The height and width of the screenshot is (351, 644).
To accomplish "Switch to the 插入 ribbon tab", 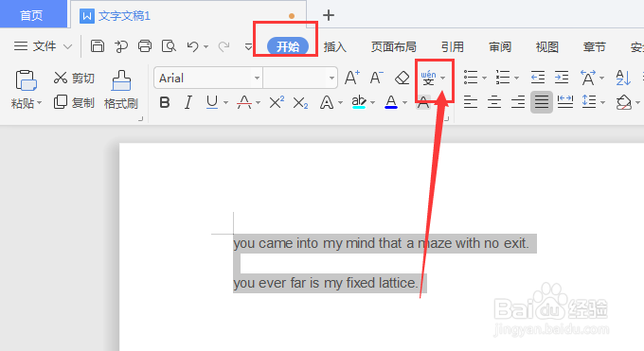I will click(334, 46).
